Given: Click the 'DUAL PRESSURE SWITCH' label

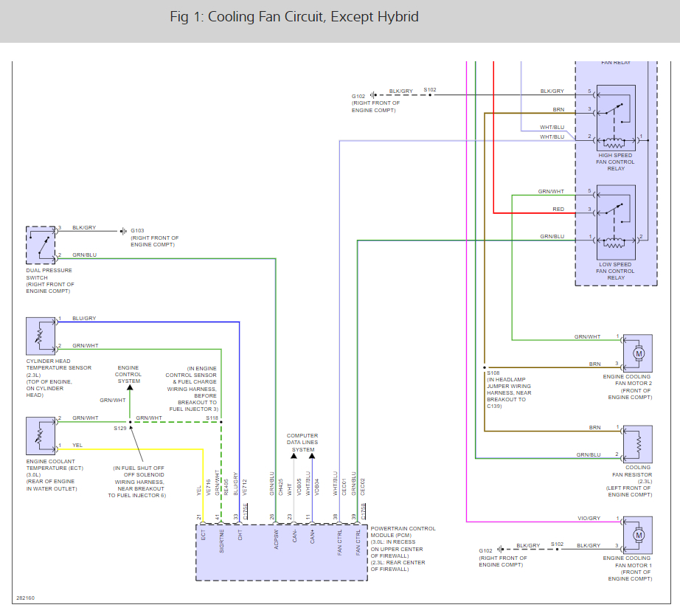Looking at the screenshot, I should 49,274.
